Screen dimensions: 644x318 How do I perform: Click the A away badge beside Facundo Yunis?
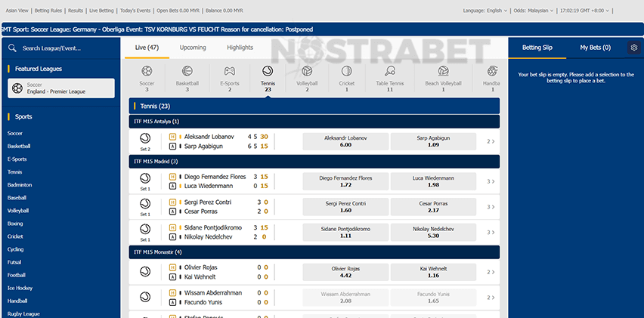[x=173, y=302]
